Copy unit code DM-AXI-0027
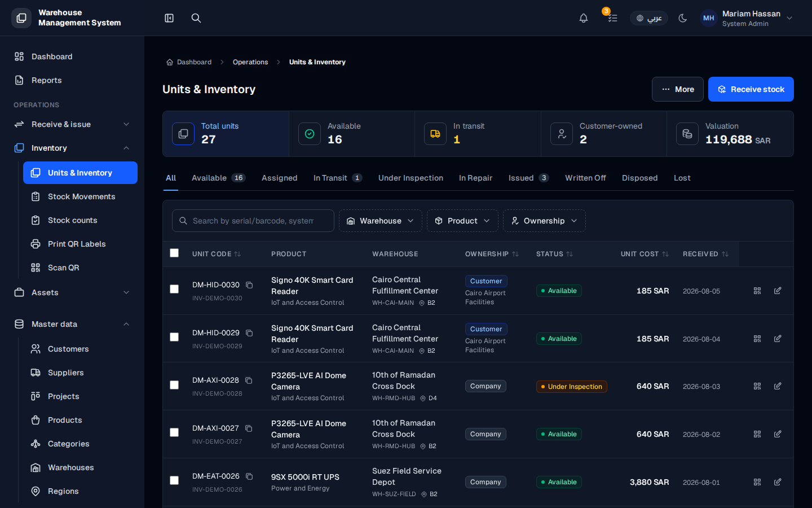Viewport: 812px width, 508px height. 249,428
